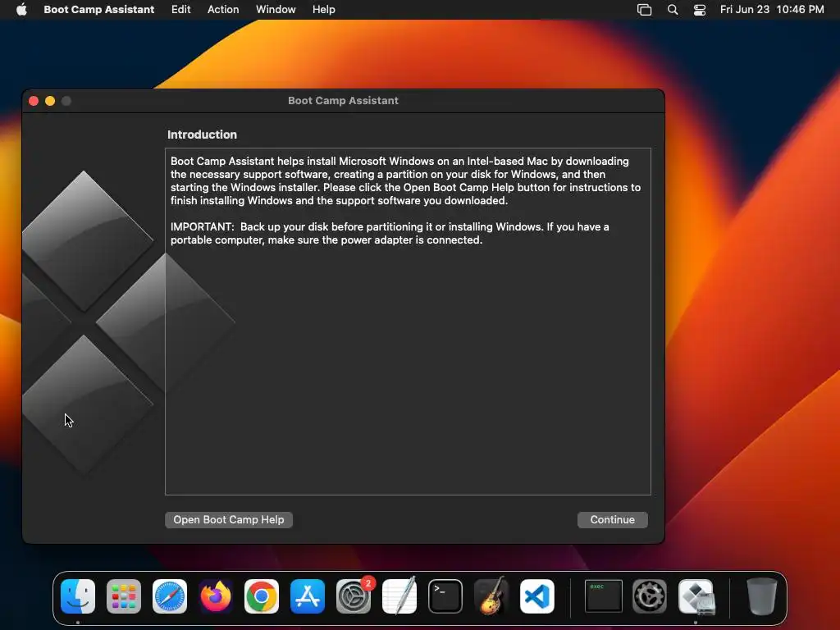Click the Introduction heading
The image size is (840, 630).
tap(202, 135)
